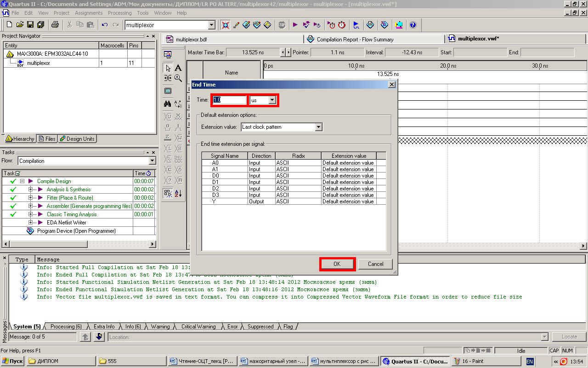Image resolution: width=588 pixels, height=368 pixels.
Task: Open the Extension value dropdown
Action: [319, 127]
